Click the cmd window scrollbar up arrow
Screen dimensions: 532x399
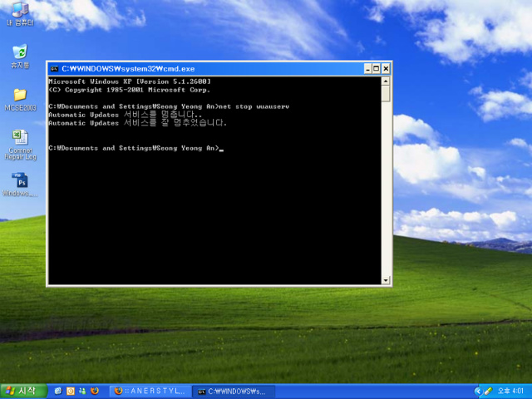[386, 81]
